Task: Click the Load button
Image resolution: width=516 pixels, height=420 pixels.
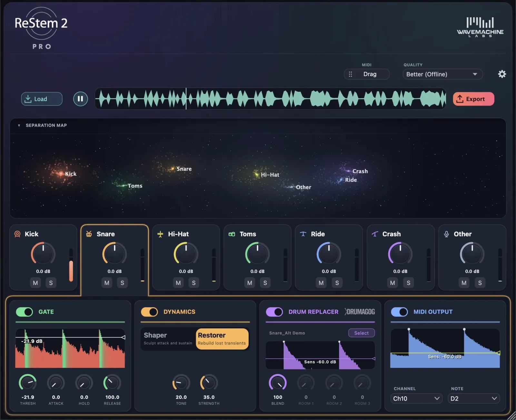Action: pyautogui.click(x=42, y=99)
